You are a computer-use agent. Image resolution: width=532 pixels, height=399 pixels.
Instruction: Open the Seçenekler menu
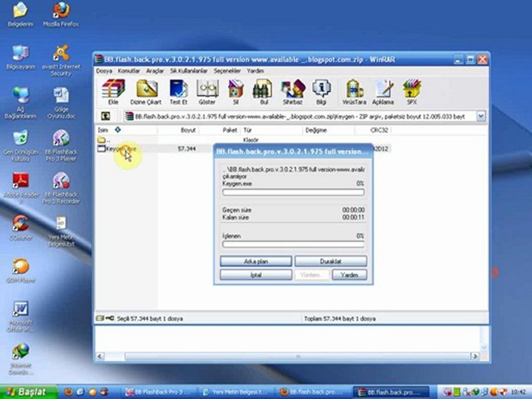tap(227, 71)
